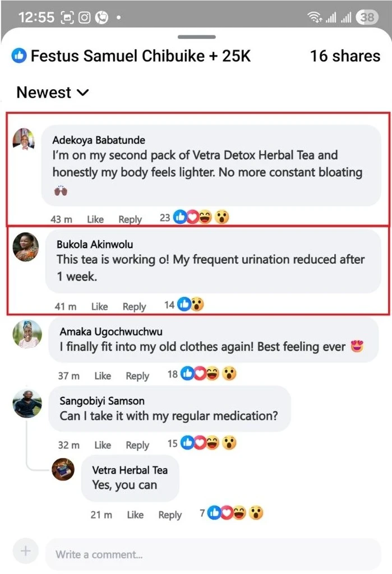
Task: Expand the Newest sort dropdown
Action: 52,93
